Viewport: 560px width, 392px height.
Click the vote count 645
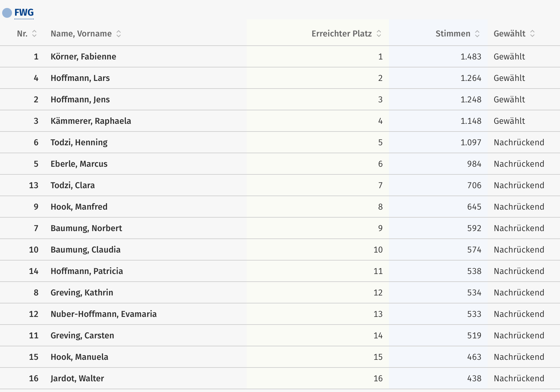coord(474,207)
